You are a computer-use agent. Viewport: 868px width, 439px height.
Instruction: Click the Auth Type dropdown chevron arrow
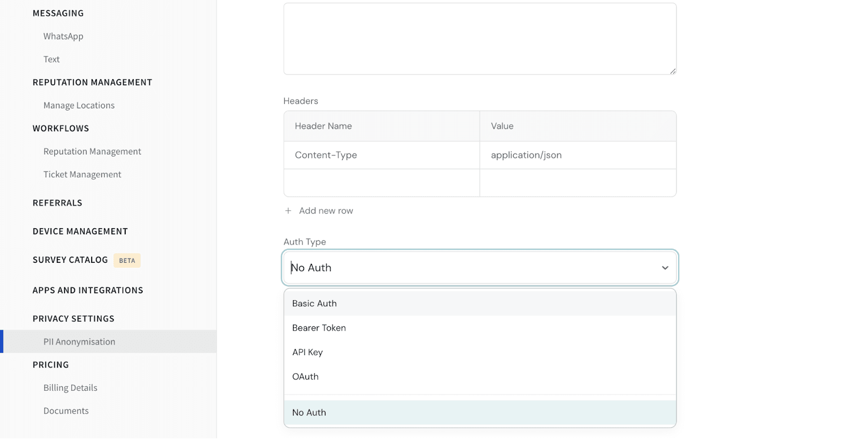pyautogui.click(x=665, y=268)
